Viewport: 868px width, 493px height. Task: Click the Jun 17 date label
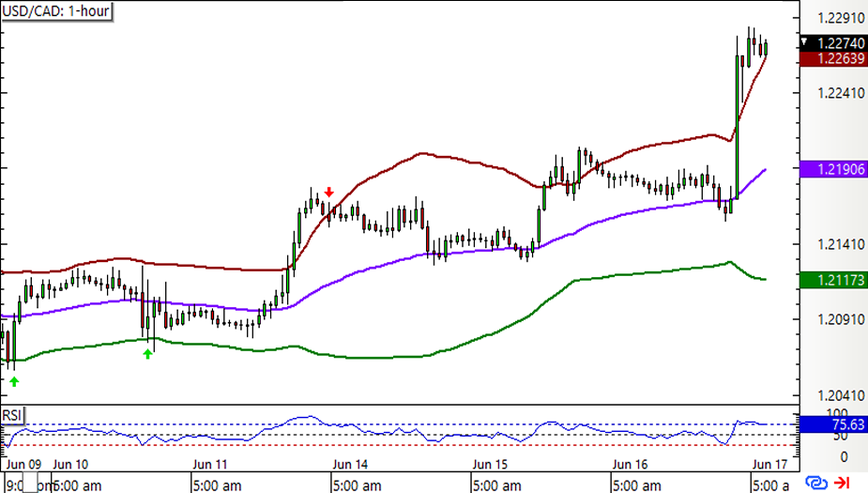[770, 464]
